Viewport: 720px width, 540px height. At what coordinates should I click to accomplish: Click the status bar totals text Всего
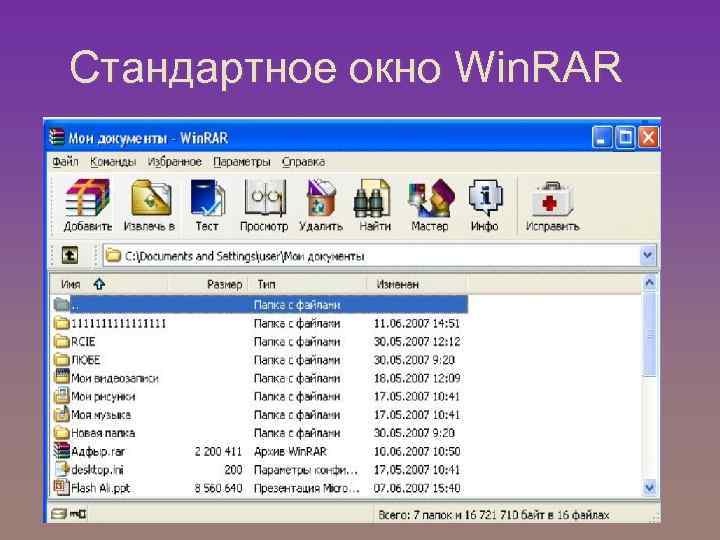[494, 515]
